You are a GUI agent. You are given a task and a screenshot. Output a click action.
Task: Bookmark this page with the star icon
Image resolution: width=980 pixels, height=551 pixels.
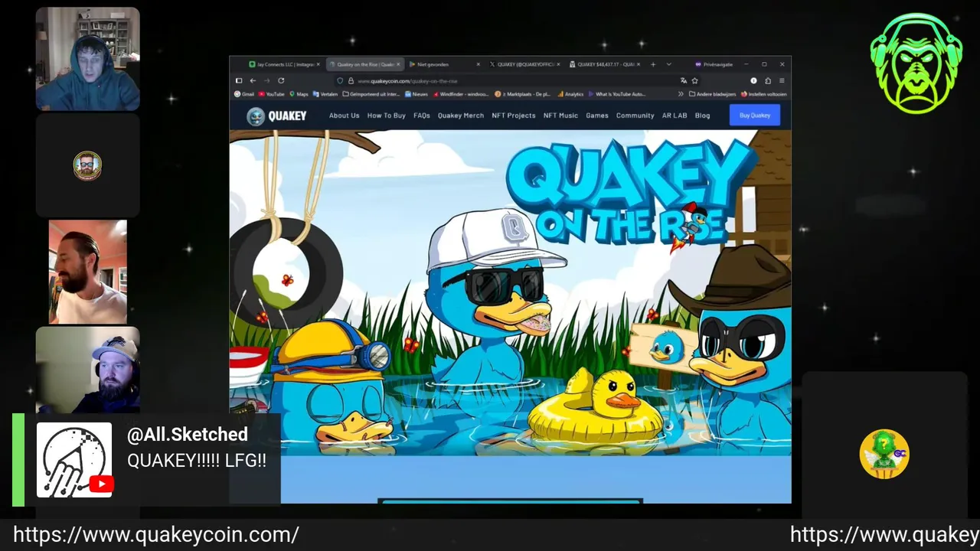(694, 80)
